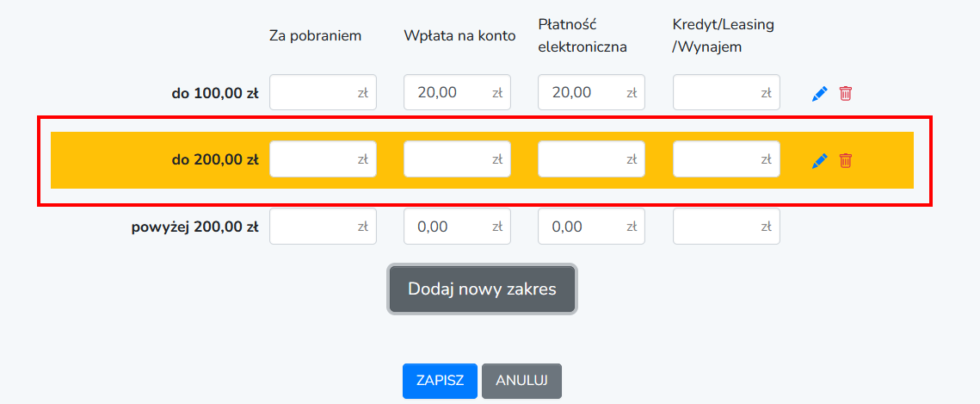Delete the 'do 100,00 zł' range via trash icon
The height and width of the screenshot is (404, 980).
coord(845,94)
